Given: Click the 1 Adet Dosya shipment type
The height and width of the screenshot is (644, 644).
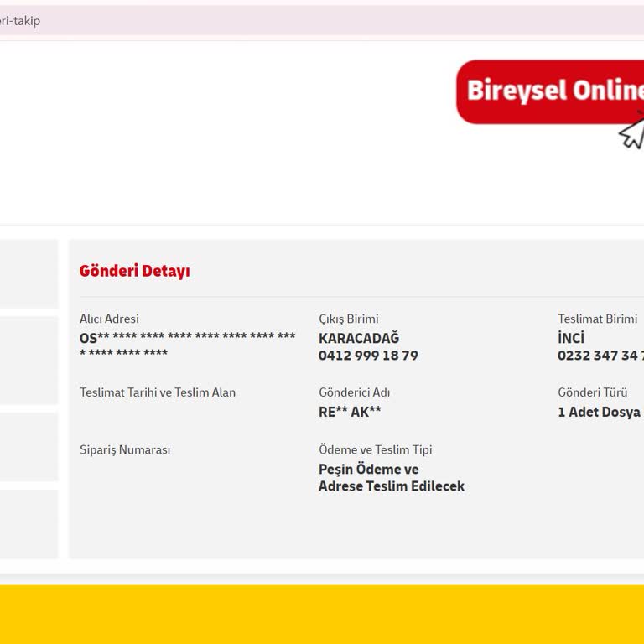Looking at the screenshot, I should pos(599,412).
